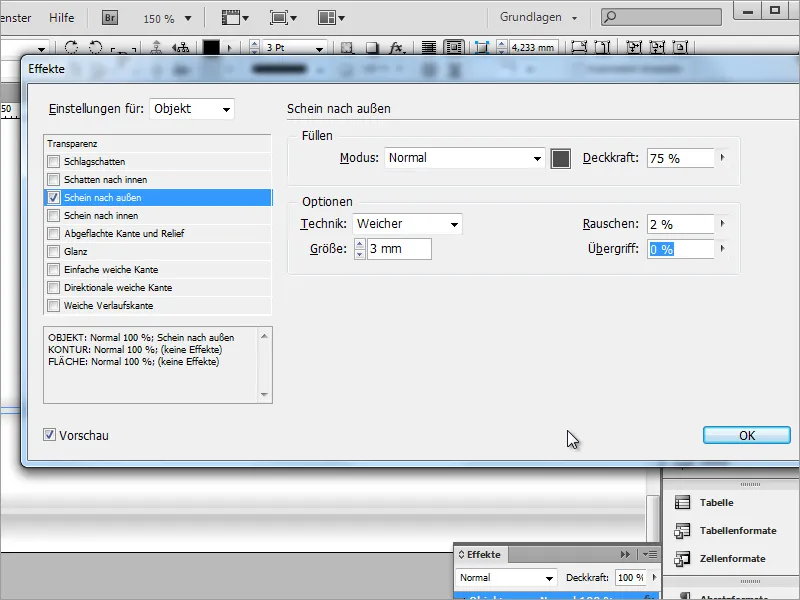Click the dark gray glow color swatch
Image resolution: width=800 pixels, height=600 pixels.
pyautogui.click(x=561, y=159)
